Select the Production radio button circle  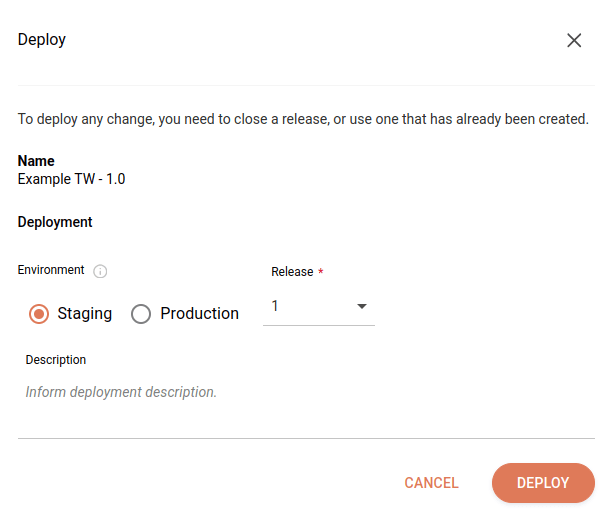pyautogui.click(x=141, y=314)
